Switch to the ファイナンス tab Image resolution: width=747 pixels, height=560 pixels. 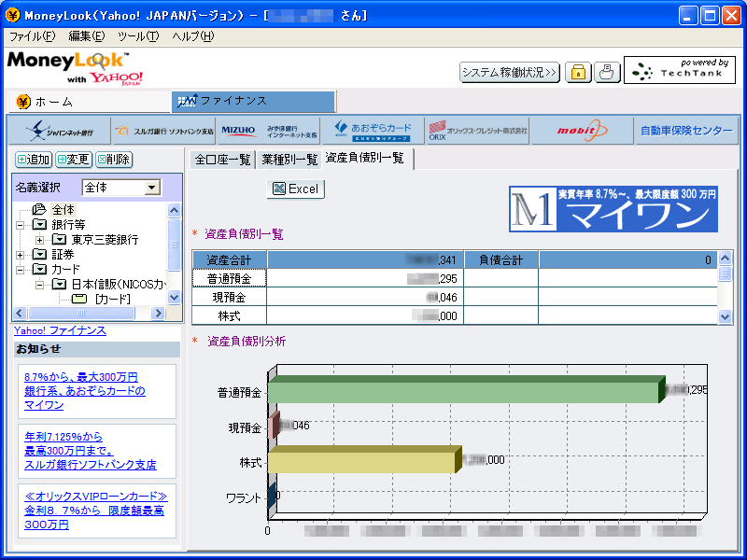pos(253,101)
